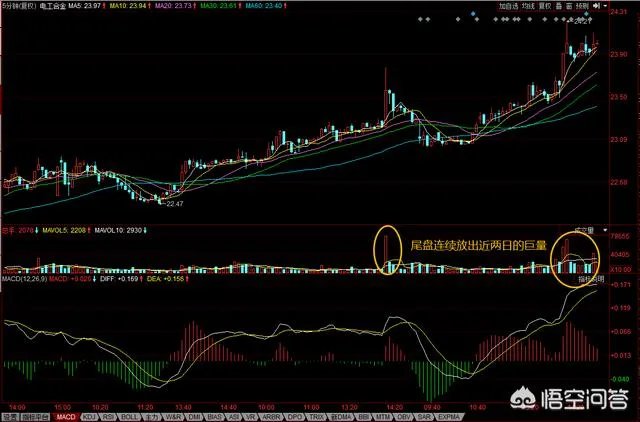Viewport: 640px width, 422px height.
Task: Switch to the KDJ indicator tab
Action: pyautogui.click(x=89, y=415)
